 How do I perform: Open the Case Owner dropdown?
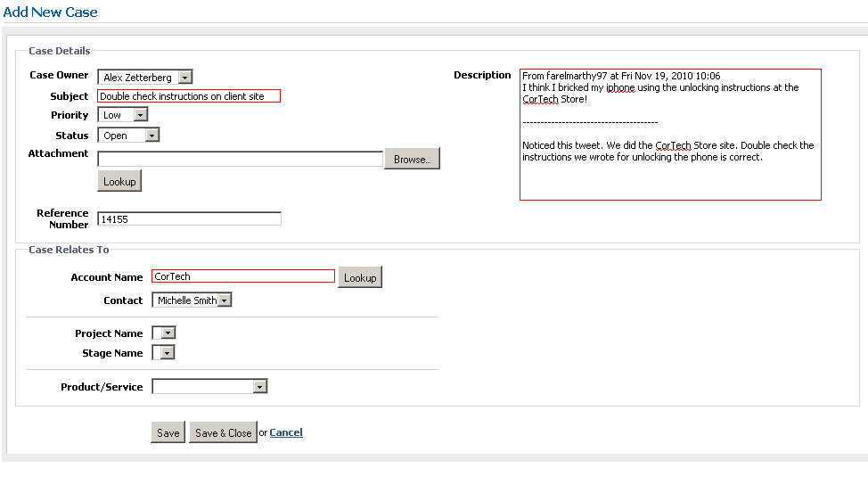tap(145, 77)
